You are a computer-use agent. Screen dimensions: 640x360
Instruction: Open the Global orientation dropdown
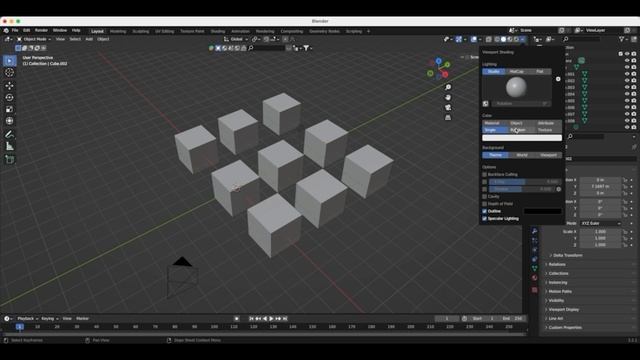(236, 39)
